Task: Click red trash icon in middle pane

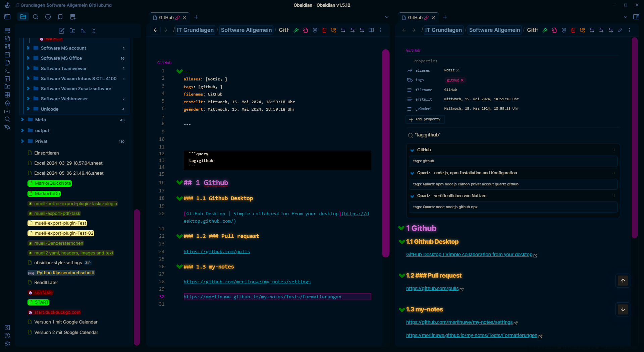Action: point(324,30)
